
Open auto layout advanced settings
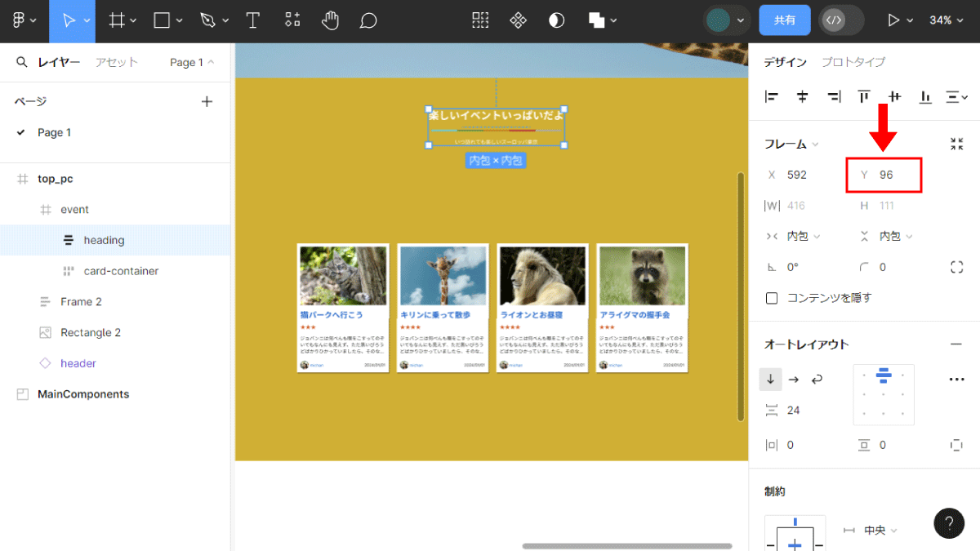coord(956,379)
